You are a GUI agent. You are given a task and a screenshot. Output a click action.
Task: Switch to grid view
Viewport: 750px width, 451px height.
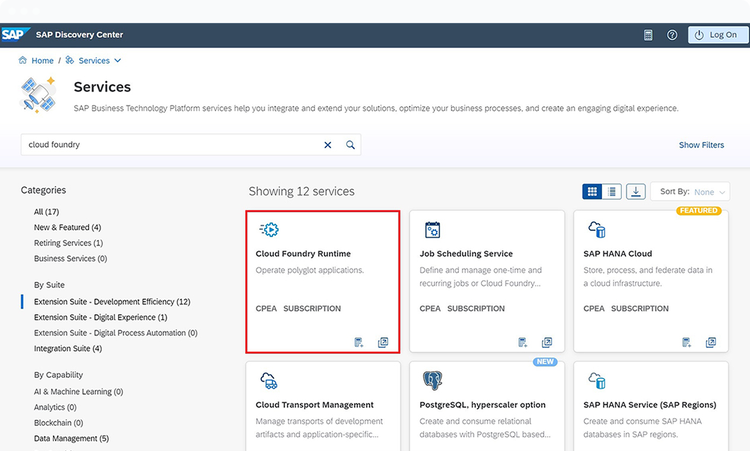pos(592,192)
